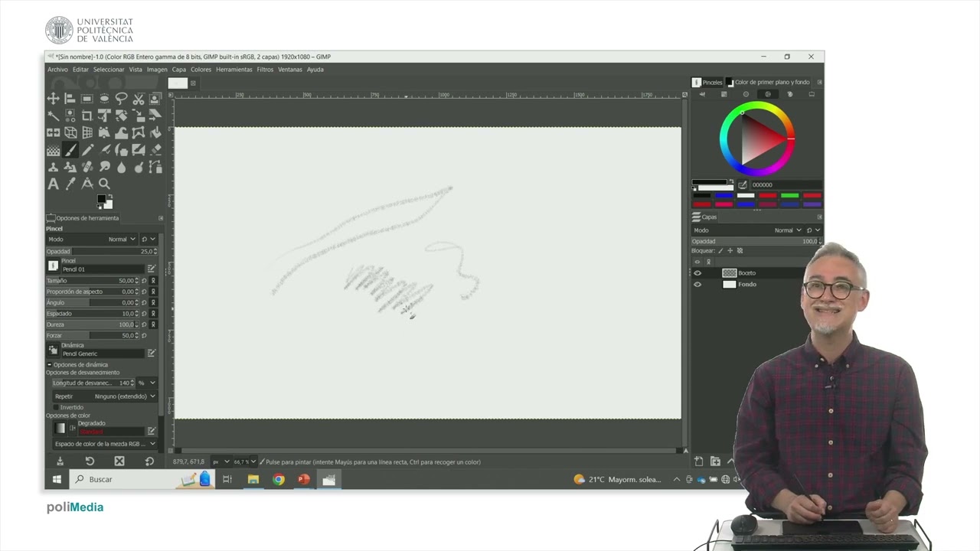Screen dimensions: 980x551
Task: Select the Scissors Select tool
Action: pyautogui.click(x=139, y=99)
